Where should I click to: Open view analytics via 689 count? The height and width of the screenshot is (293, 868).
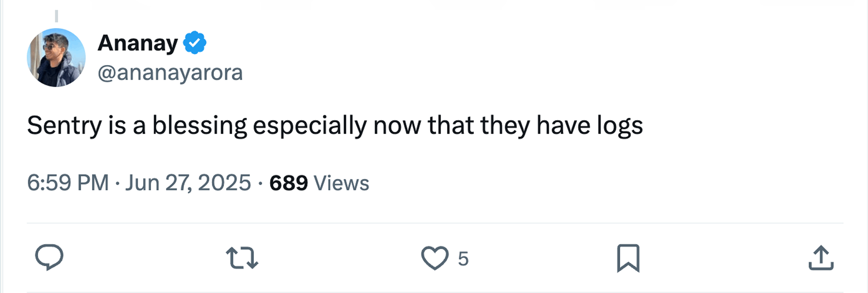(x=288, y=183)
